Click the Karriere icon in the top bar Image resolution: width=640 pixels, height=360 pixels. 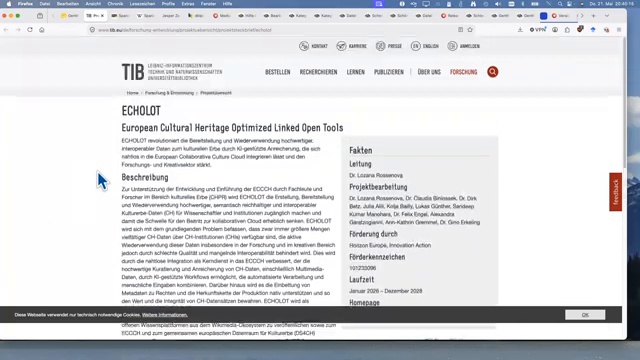pos(341,46)
